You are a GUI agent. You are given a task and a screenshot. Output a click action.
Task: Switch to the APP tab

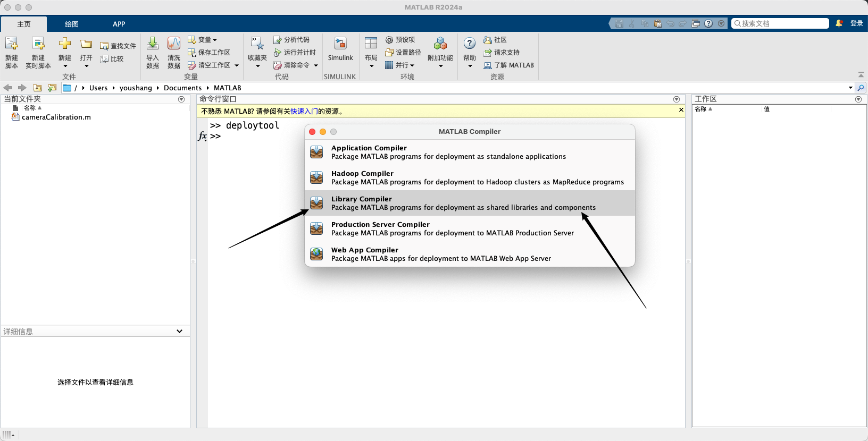click(x=119, y=24)
